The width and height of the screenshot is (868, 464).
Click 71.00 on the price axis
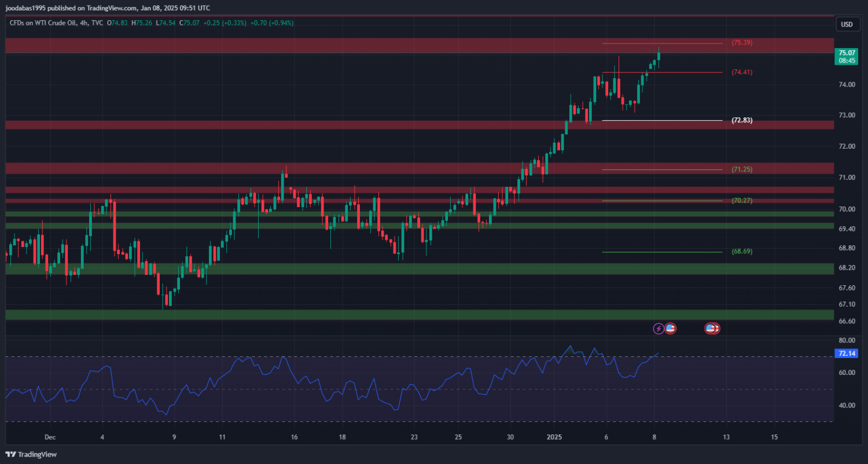(847, 178)
